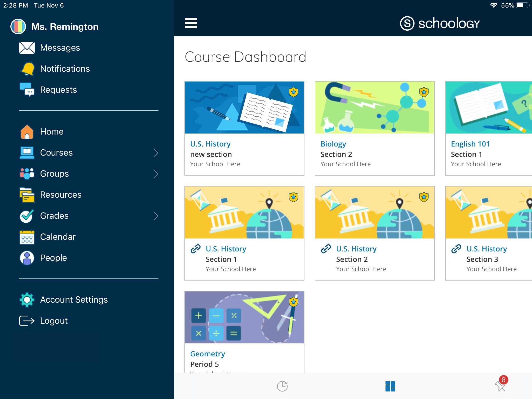Image resolution: width=532 pixels, height=399 pixels.
Task: Tap the Ms. Remington profile avatar
Action: 18,26
